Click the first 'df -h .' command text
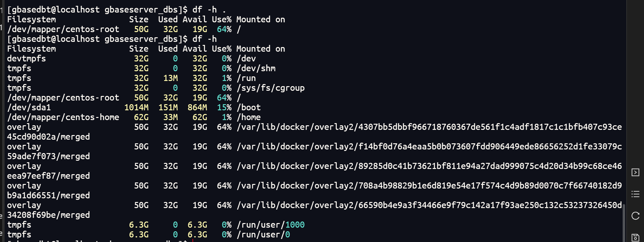 209,10
